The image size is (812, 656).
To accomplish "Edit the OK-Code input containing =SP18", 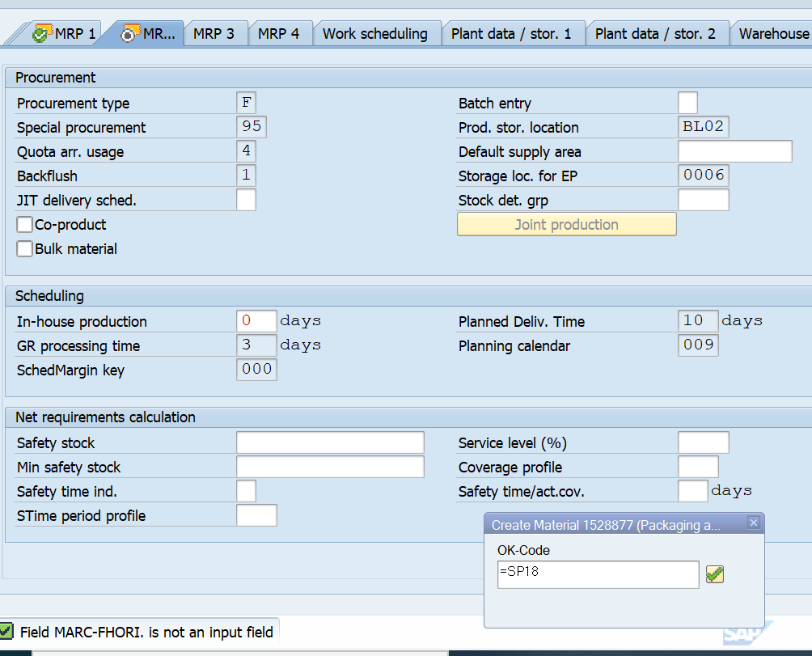I will coord(598,574).
